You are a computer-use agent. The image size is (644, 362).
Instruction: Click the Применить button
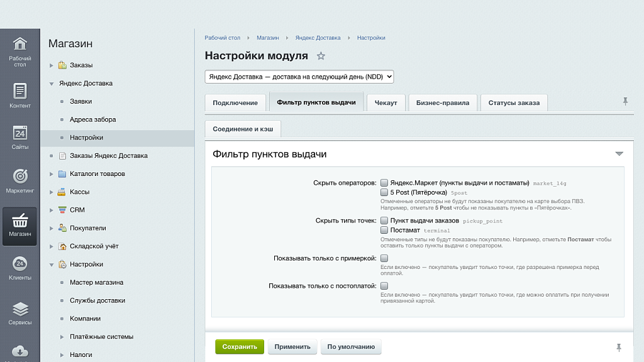coord(292,347)
